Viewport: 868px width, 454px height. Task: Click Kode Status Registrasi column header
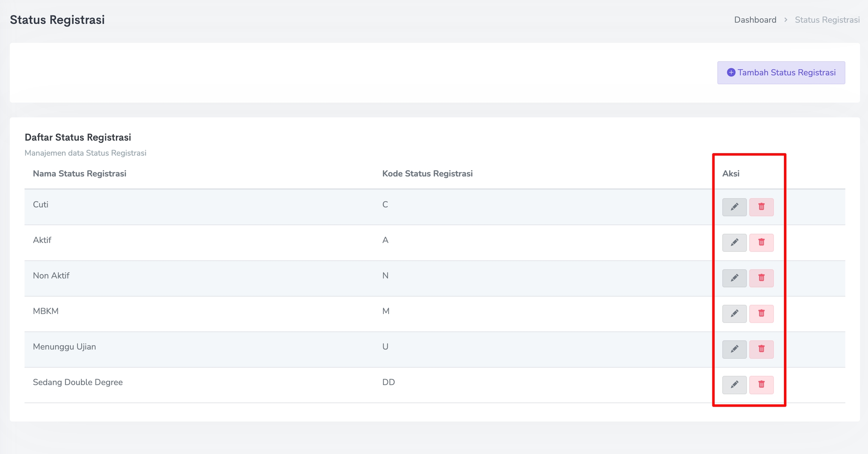pos(427,174)
